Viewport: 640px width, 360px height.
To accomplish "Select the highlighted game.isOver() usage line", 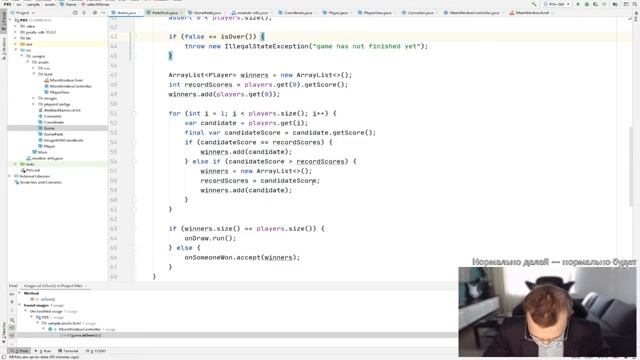I will click(x=237, y=335).
